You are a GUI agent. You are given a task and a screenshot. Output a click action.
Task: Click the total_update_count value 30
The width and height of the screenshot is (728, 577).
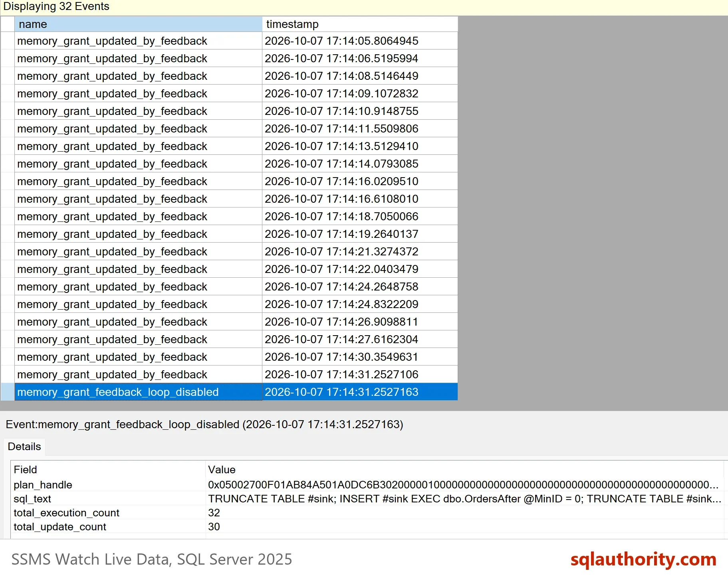click(x=214, y=527)
